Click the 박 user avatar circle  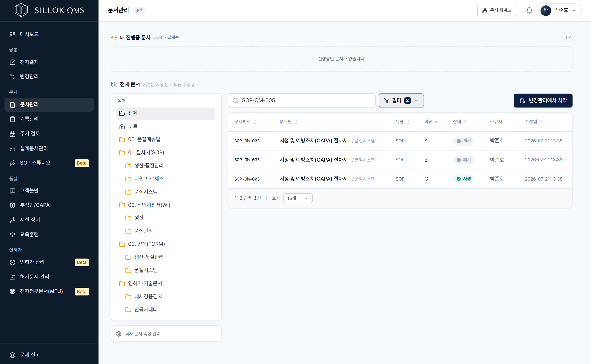(546, 11)
